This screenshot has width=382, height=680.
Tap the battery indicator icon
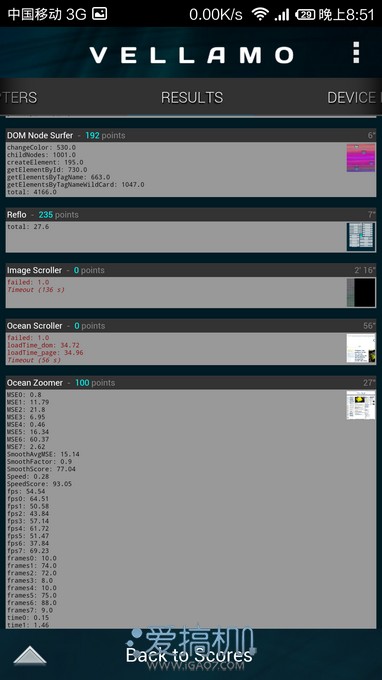pos(305,14)
